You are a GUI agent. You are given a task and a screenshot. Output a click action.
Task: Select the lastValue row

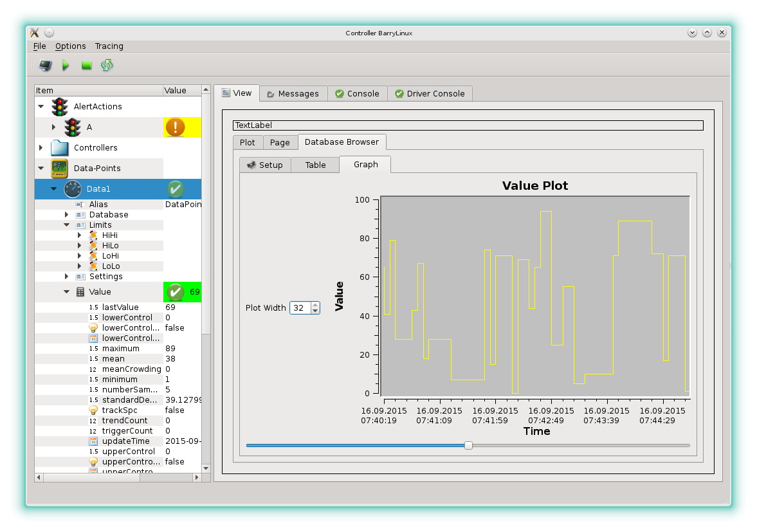[x=118, y=307]
